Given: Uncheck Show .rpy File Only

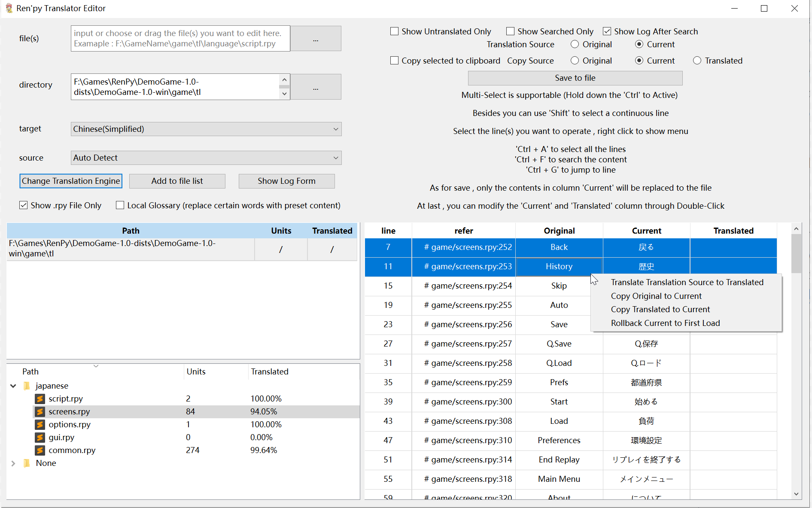Looking at the screenshot, I should pos(23,205).
